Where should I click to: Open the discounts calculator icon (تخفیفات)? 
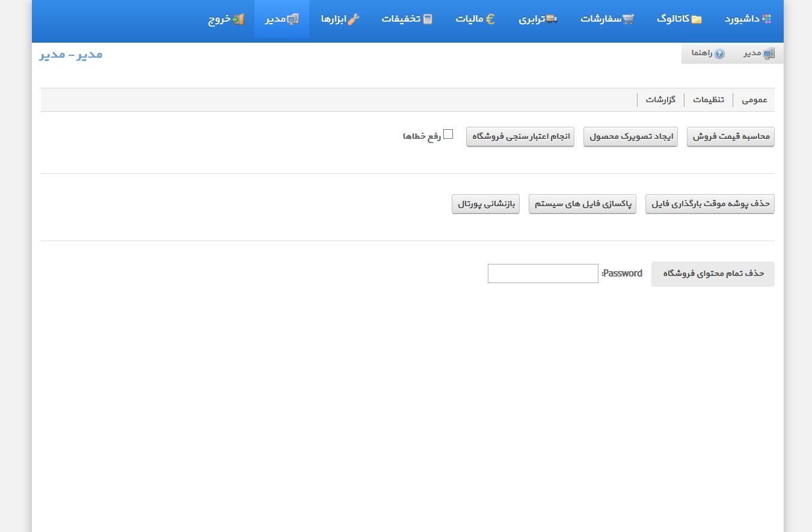pyautogui.click(x=428, y=19)
